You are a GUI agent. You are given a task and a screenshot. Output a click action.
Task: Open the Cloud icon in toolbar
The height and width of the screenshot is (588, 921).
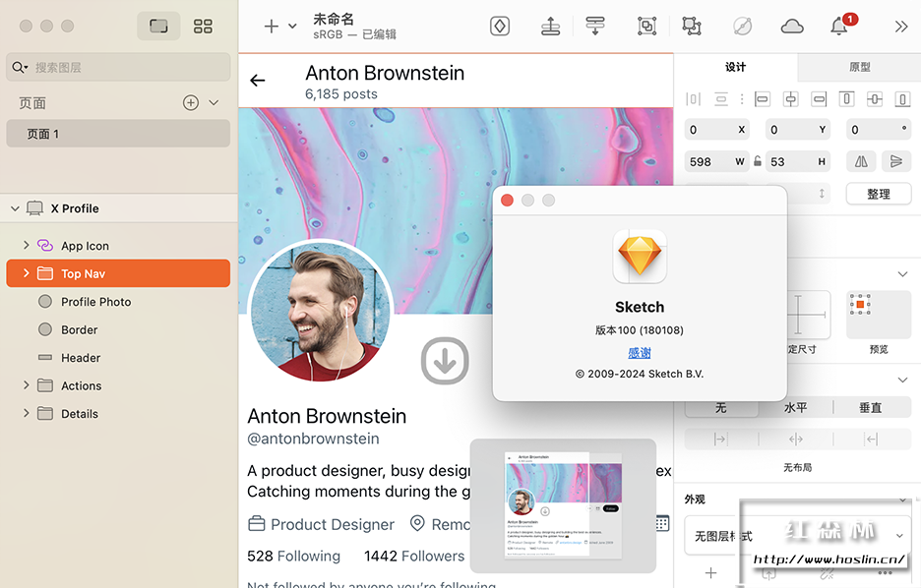click(x=792, y=26)
